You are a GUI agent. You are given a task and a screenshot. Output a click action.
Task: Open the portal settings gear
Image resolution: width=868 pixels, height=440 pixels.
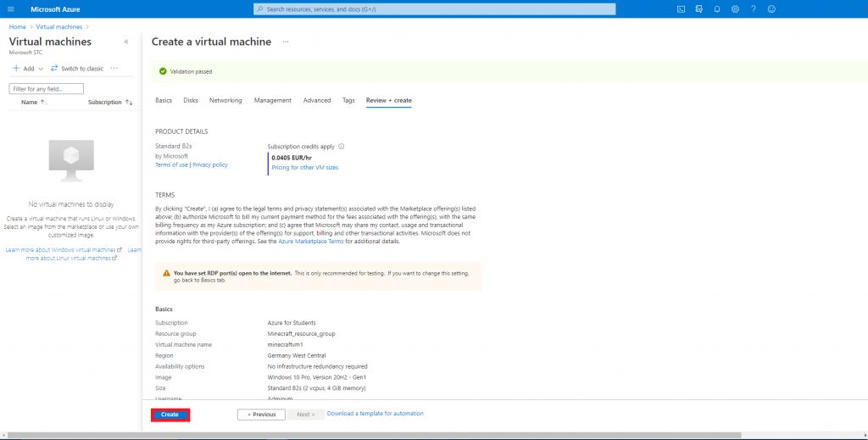pos(735,9)
